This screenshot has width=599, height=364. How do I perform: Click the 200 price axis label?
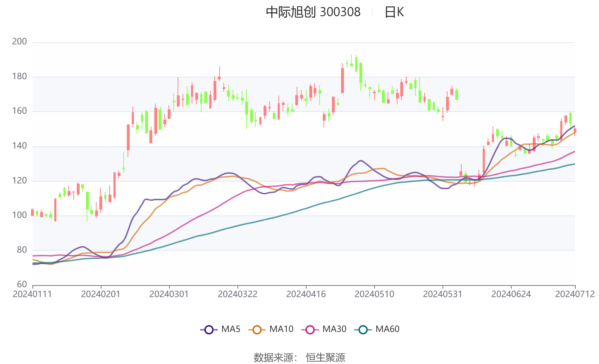click(19, 42)
